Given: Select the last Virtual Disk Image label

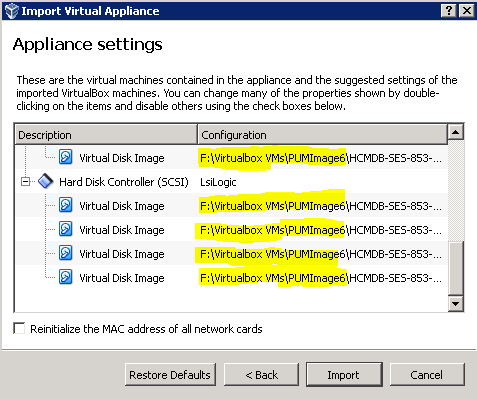Looking at the screenshot, I should click(122, 278).
